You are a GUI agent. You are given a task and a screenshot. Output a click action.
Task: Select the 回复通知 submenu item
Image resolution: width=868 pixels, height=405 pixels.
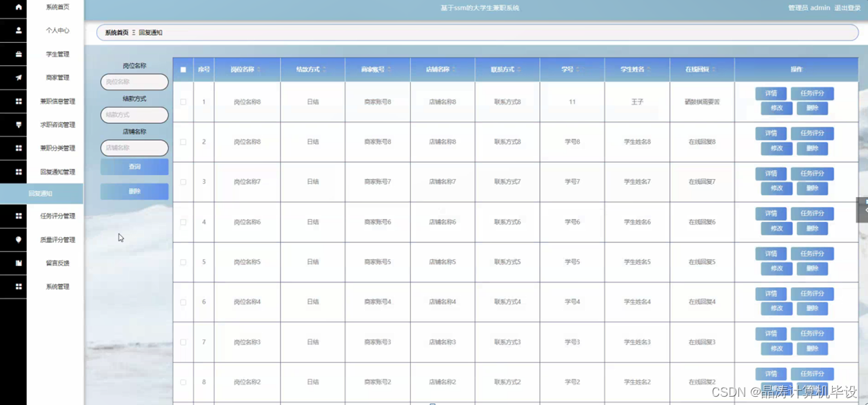tap(41, 194)
